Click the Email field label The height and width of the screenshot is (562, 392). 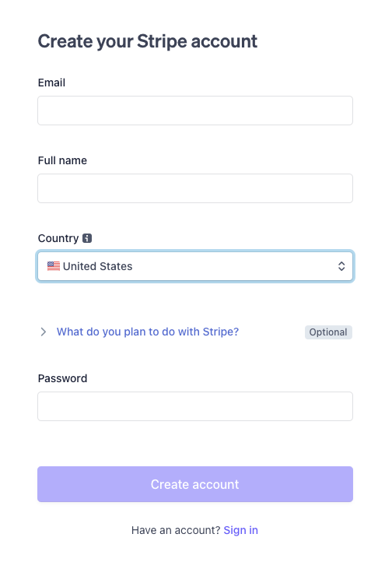[x=51, y=83]
